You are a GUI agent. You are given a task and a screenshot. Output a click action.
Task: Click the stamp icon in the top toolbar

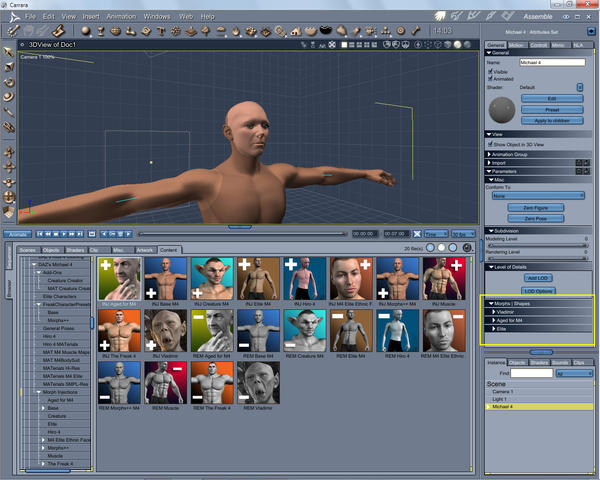58,31
